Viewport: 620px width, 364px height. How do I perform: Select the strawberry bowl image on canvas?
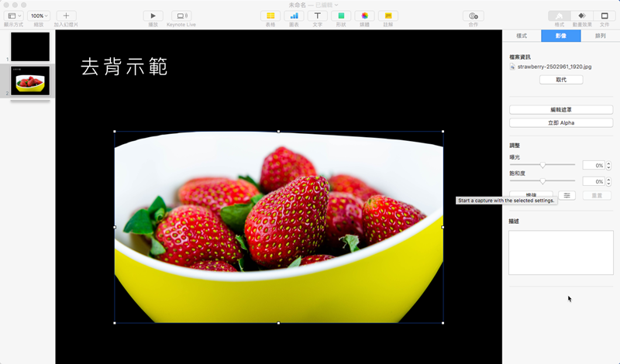tap(279, 227)
